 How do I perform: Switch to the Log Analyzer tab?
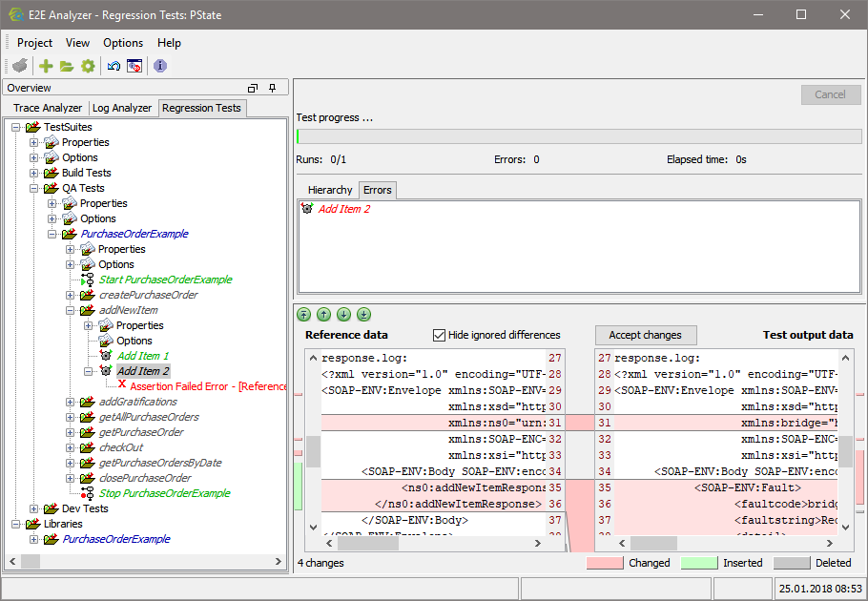pos(122,108)
